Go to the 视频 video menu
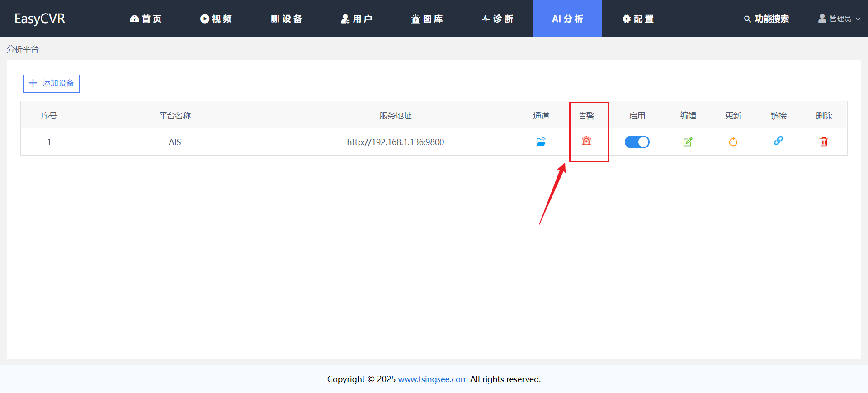Image resolution: width=868 pixels, height=393 pixels. pyautogui.click(x=216, y=19)
